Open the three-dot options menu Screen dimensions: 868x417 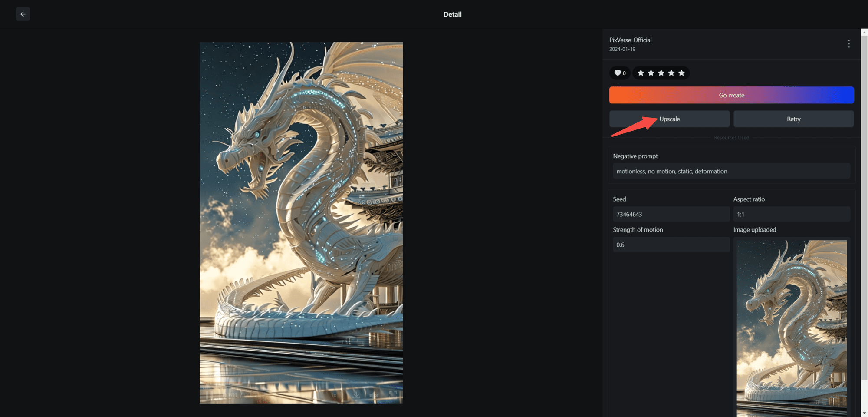tap(849, 43)
